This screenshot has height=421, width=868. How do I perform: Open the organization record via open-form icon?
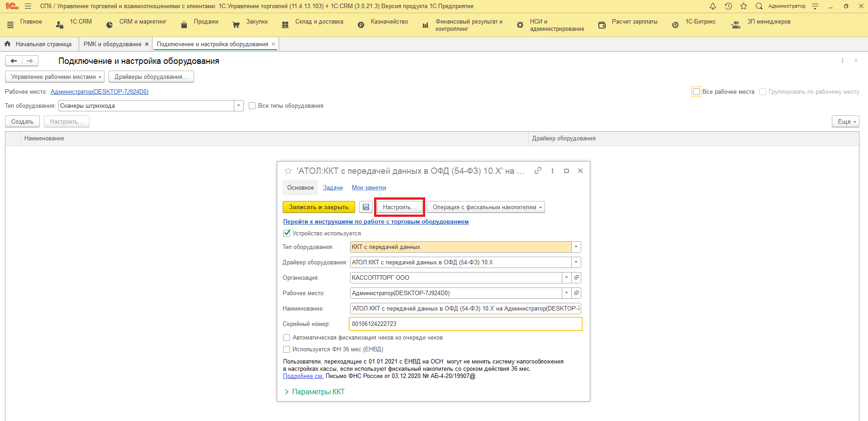(x=576, y=277)
